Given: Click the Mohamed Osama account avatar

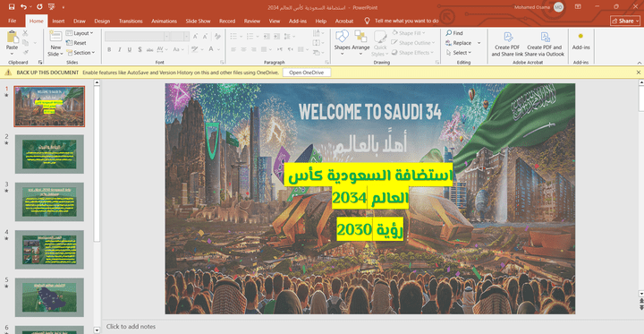Looking at the screenshot, I should pyautogui.click(x=558, y=7).
